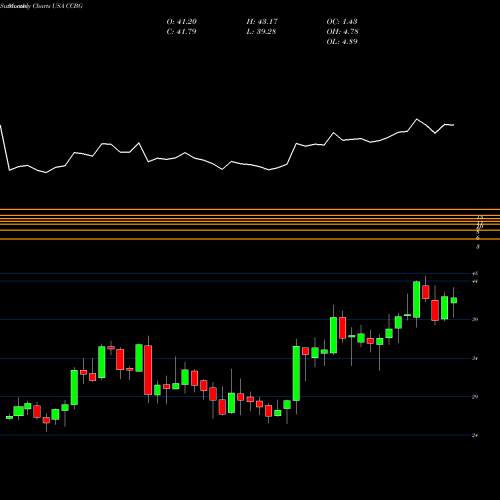This screenshot has width=500, height=500.
Task: Click the price axis label 44
Action: (x=475, y=281)
